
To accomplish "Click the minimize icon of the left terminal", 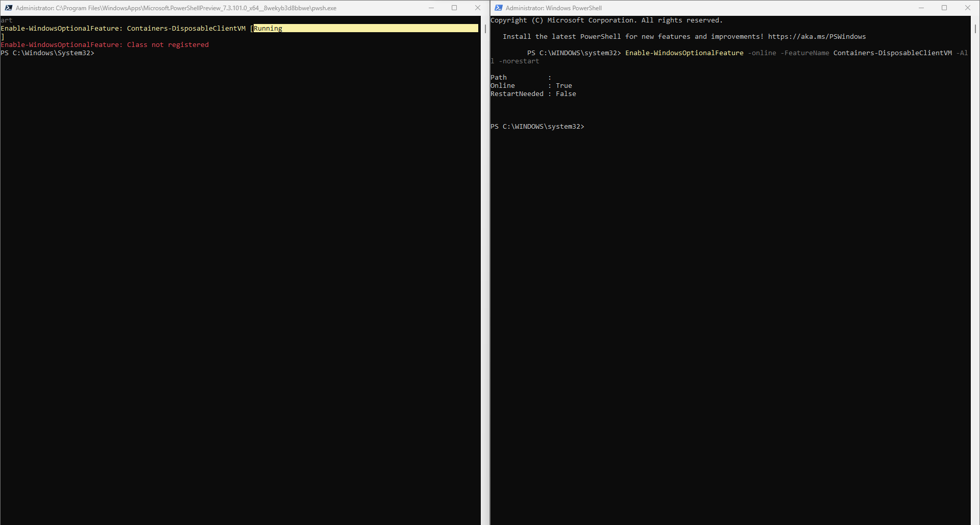I will coord(432,8).
